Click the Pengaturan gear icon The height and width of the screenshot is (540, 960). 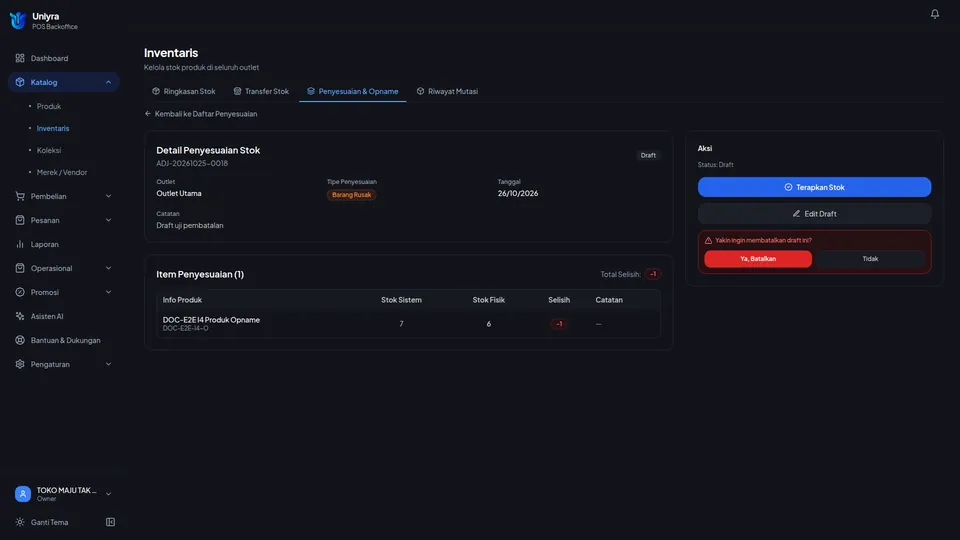point(20,364)
